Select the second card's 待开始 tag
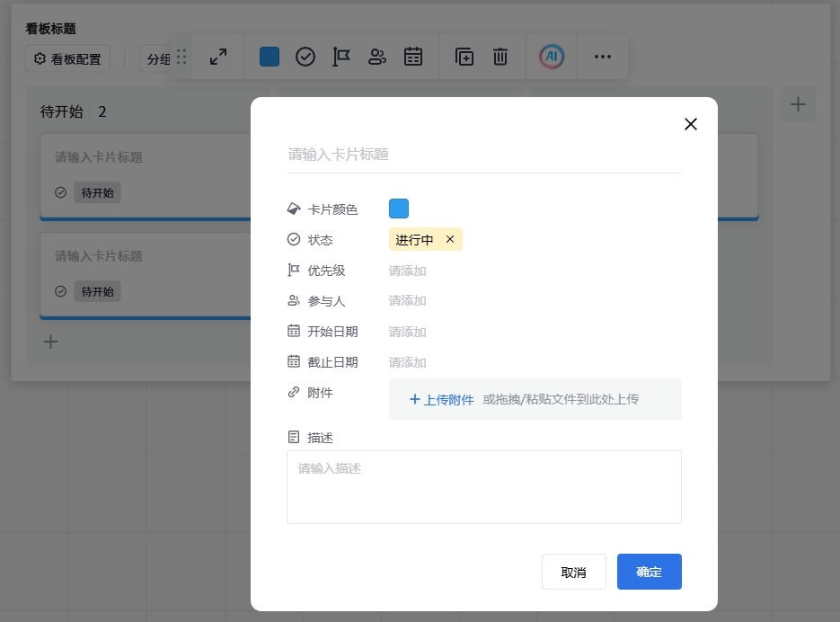Image resolution: width=840 pixels, height=622 pixels. pos(97,292)
